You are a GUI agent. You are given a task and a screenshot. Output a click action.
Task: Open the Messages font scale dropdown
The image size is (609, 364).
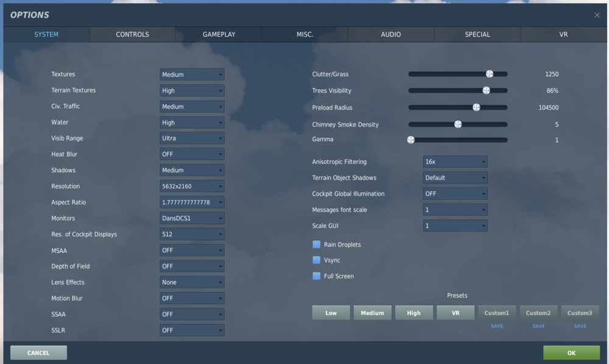point(455,209)
